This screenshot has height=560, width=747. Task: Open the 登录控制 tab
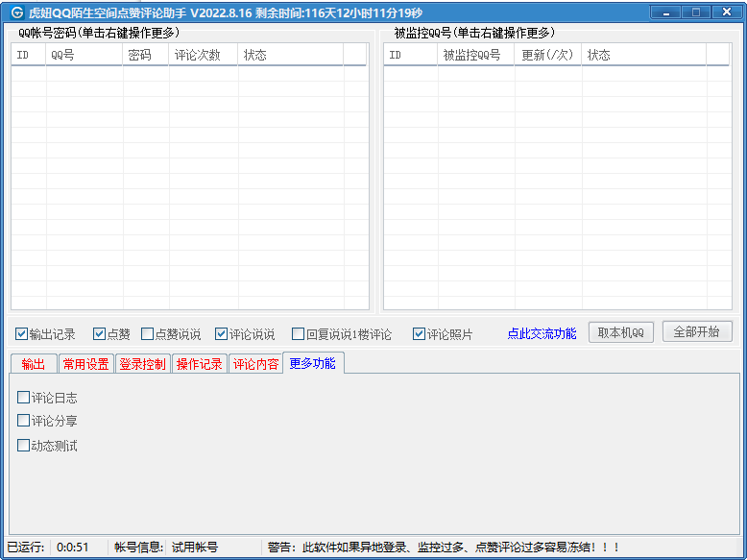[142, 364]
